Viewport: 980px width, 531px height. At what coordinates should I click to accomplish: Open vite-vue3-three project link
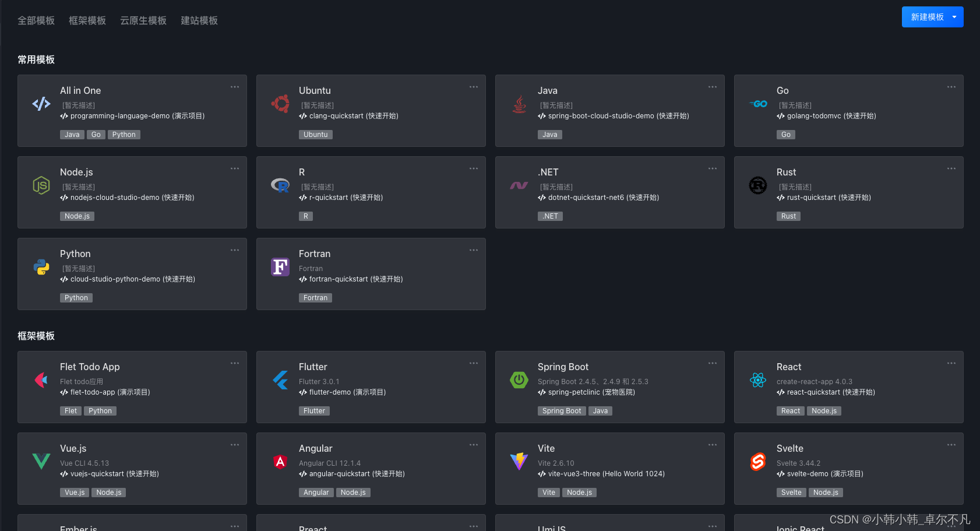point(601,474)
